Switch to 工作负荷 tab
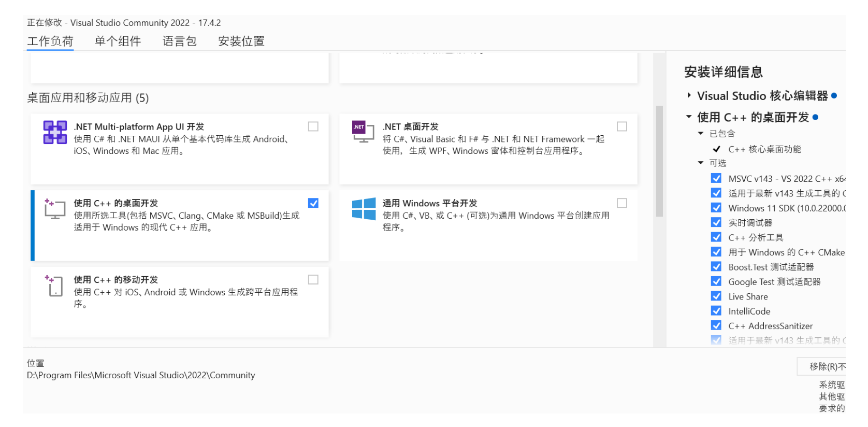This screenshot has height=427, width=868. [x=50, y=41]
